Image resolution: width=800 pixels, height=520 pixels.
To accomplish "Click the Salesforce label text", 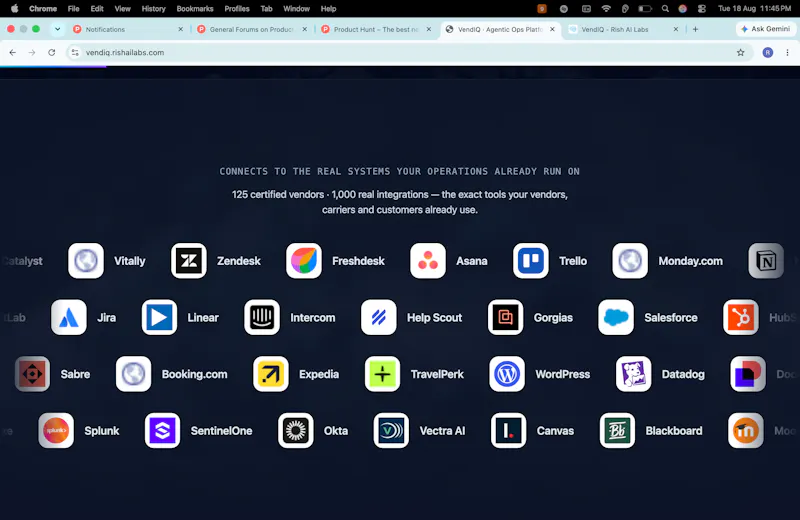I will pyautogui.click(x=670, y=317).
